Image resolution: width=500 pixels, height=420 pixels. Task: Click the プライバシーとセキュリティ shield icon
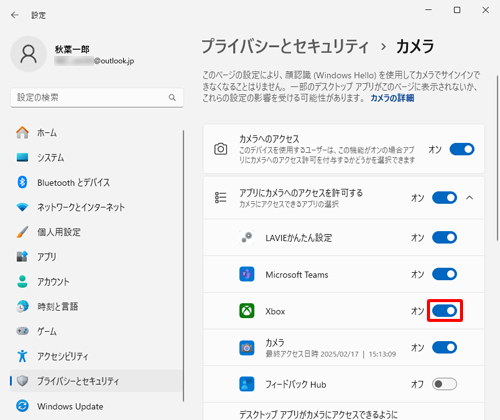tap(22, 381)
